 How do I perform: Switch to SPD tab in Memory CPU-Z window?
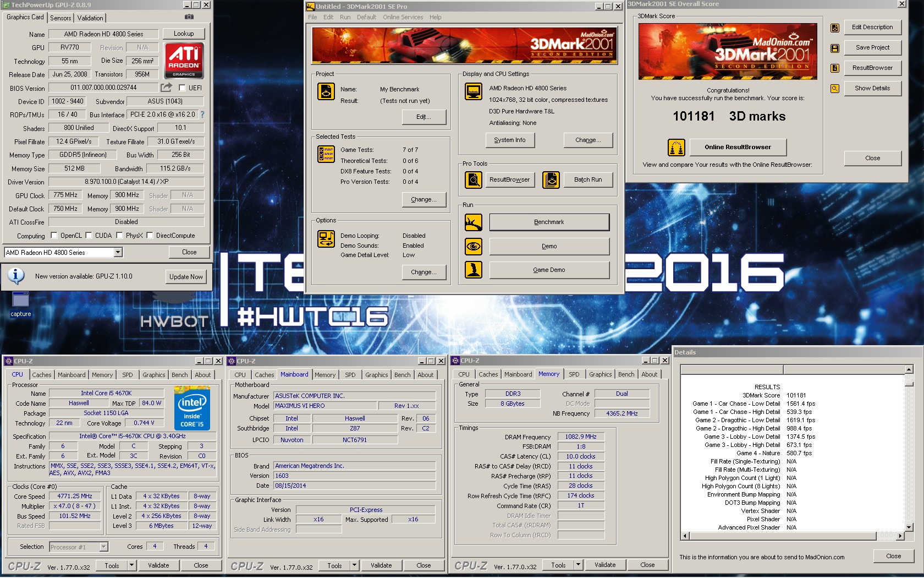[x=574, y=374]
